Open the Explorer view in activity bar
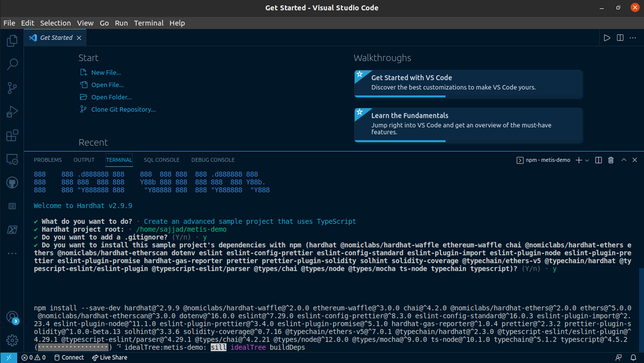The height and width of the screenshot is (363, 644). point(12,41)
